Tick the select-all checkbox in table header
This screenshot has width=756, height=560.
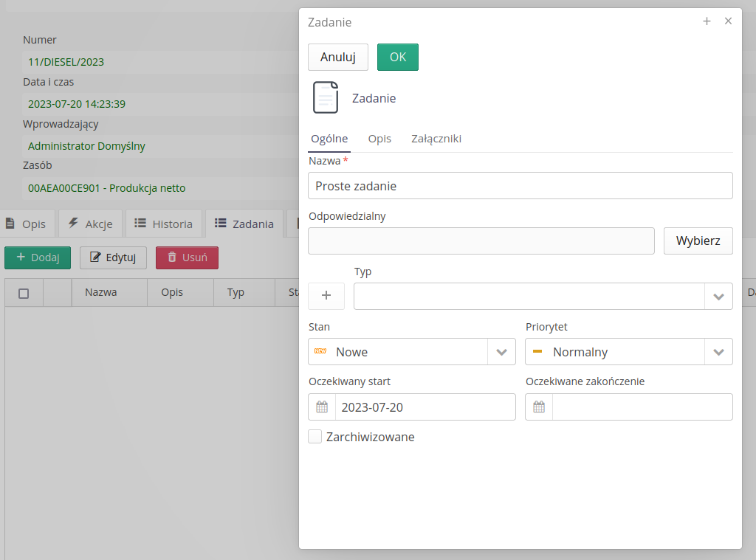[24, 293]
